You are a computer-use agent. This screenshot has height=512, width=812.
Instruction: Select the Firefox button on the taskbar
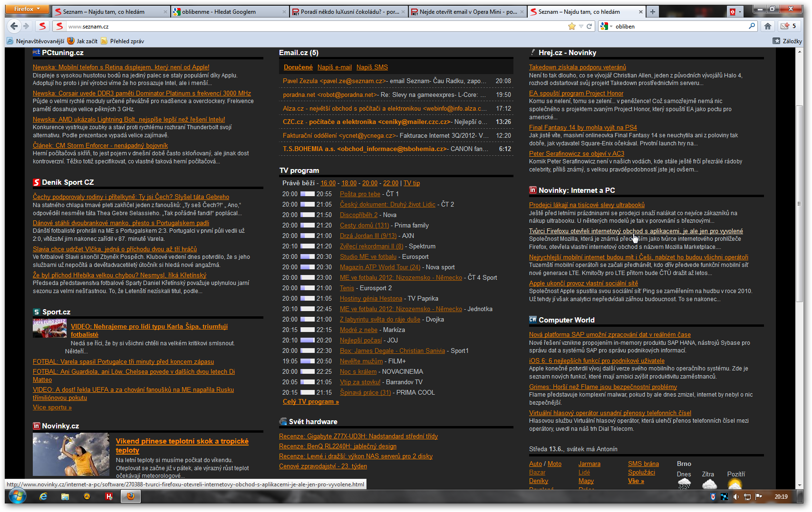[131, 497]
